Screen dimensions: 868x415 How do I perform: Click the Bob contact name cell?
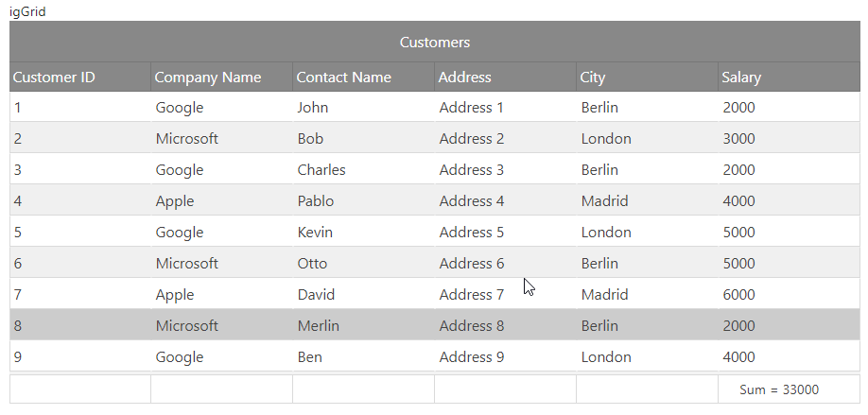coord(310,139)
